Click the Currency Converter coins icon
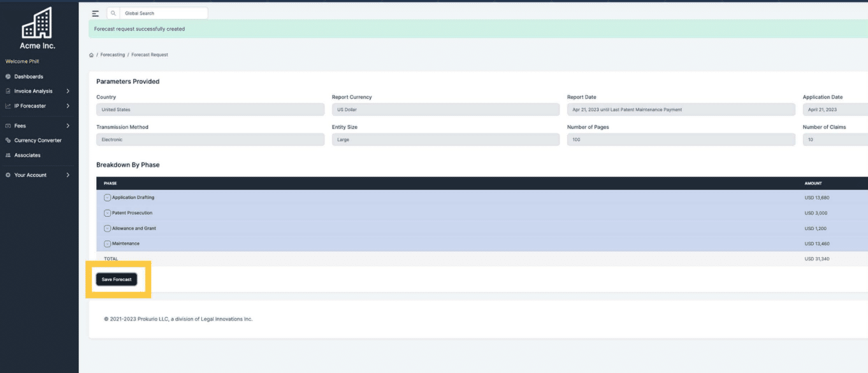Screen dimensions: 868x373 (8, 140)
